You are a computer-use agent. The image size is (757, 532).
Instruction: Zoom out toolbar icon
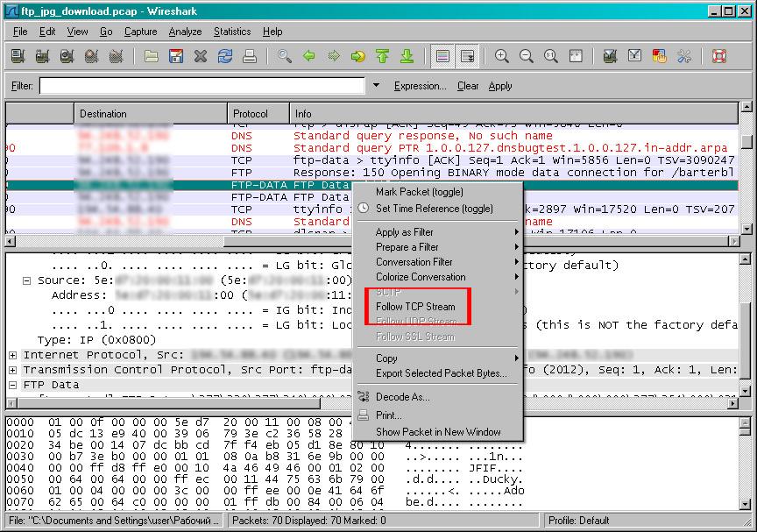(527, 56)
